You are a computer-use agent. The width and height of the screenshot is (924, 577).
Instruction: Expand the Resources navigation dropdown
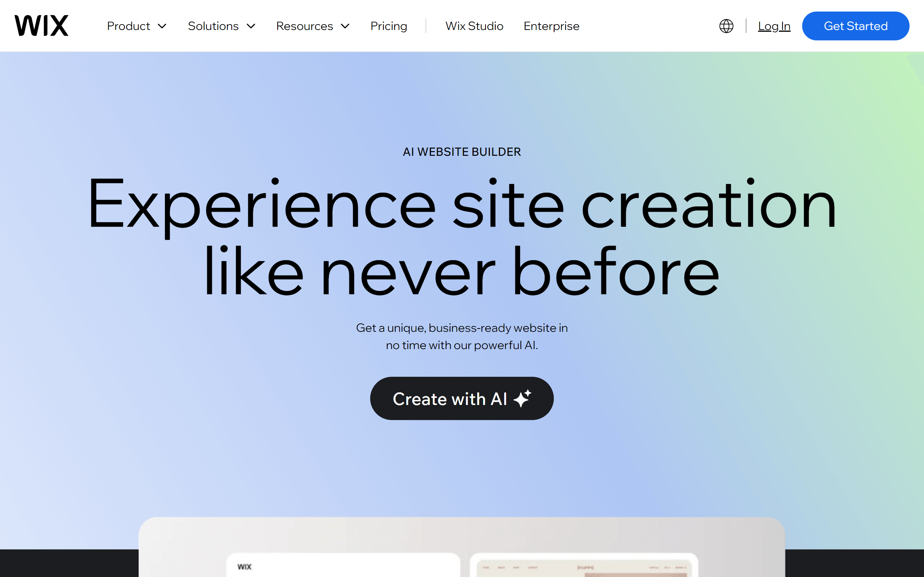313,26
